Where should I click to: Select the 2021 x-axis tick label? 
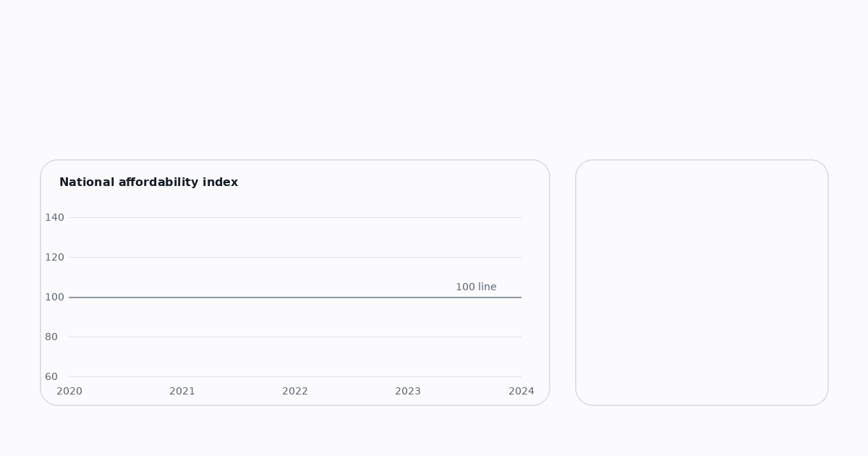coord(182,391)
